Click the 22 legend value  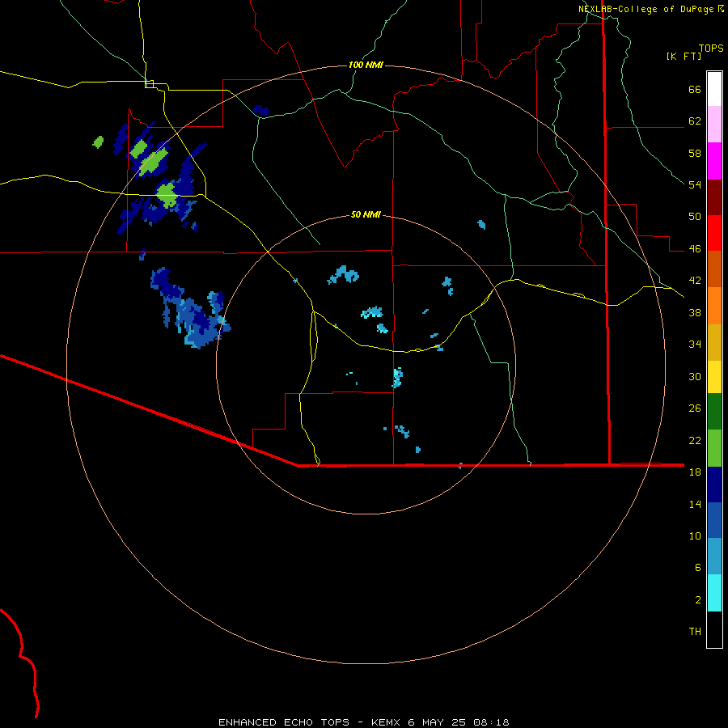pos(695,440)
